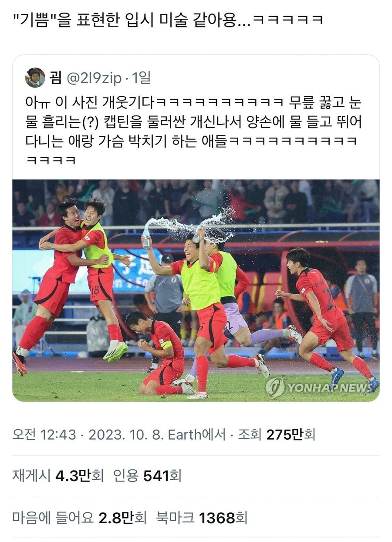Click the running player on photo's right
392x542 pixels.
tap(329, 318)
